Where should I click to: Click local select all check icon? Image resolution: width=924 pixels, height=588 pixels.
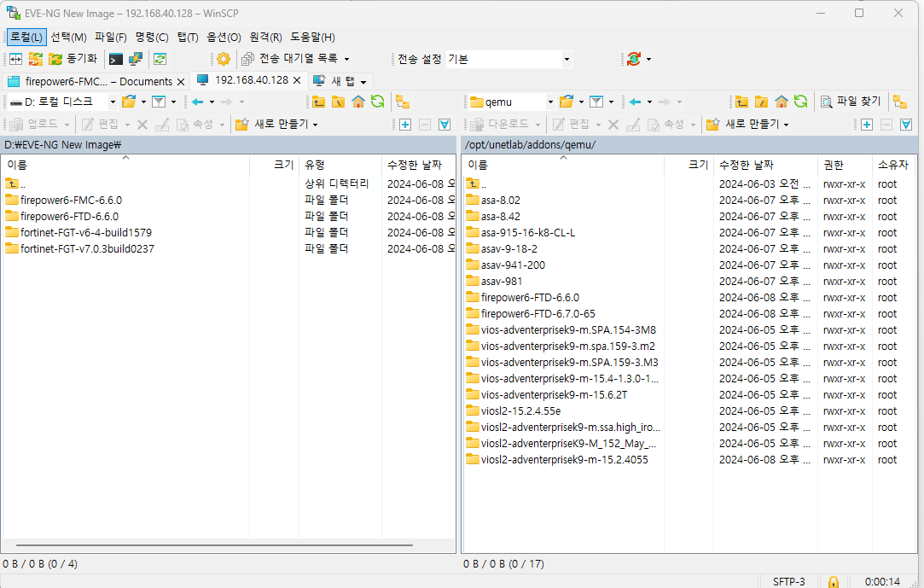tap(445, 125)
